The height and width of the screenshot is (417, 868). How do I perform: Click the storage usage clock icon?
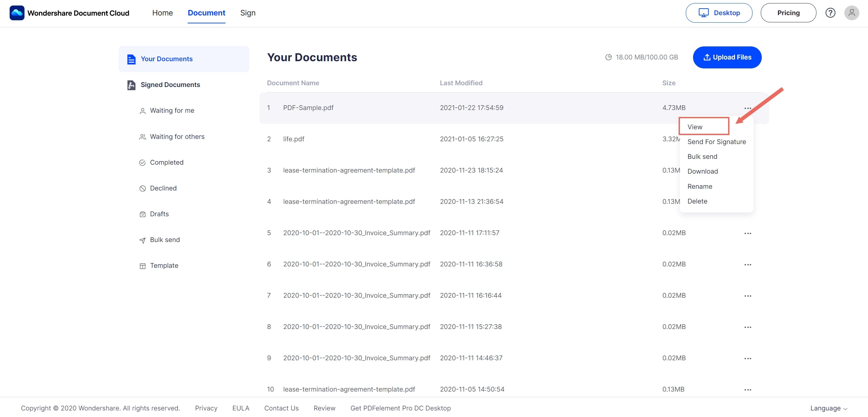click(608, 57)
